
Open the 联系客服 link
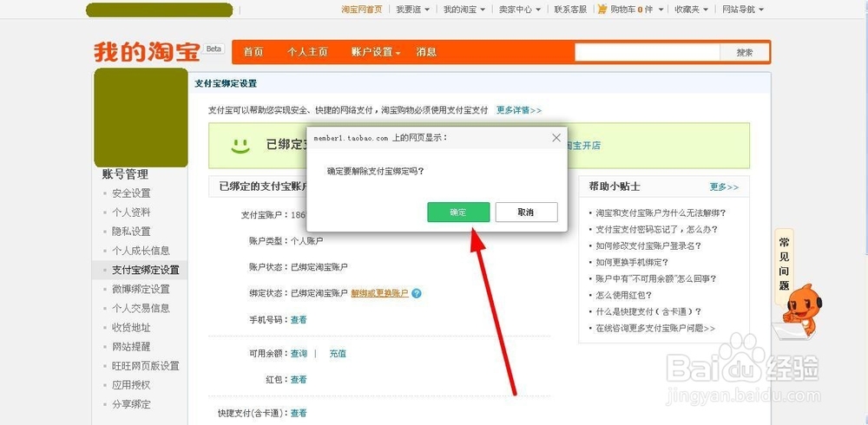(571, 10)
